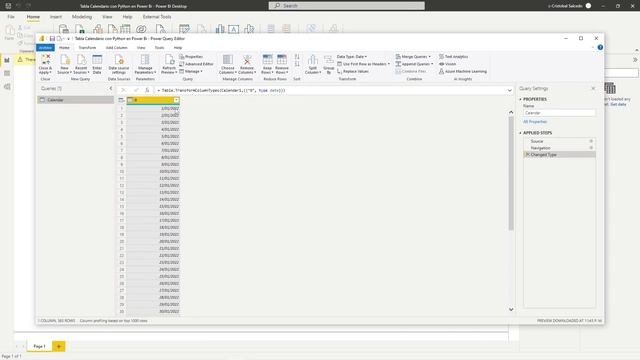Select the Calendar query in Queries pane
Image resolution: width=640 pixels, height=360 pixels.
(x=76, y=100)
